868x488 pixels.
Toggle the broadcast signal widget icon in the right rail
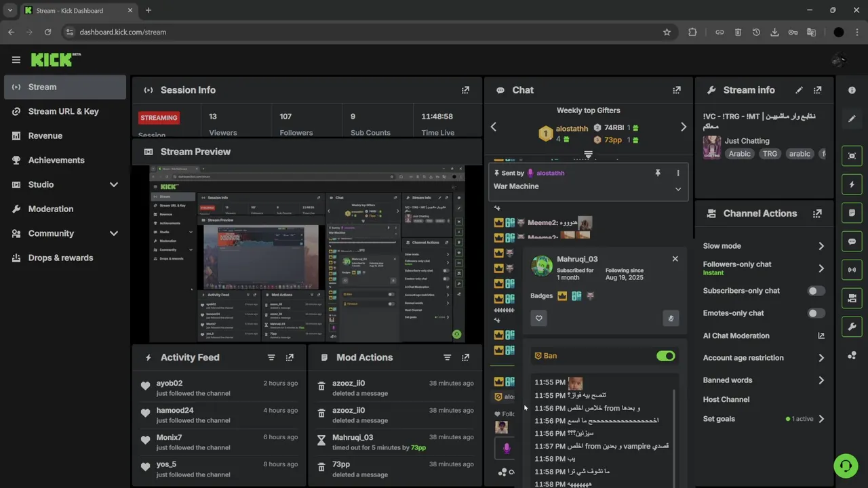[x=852, y=270]
